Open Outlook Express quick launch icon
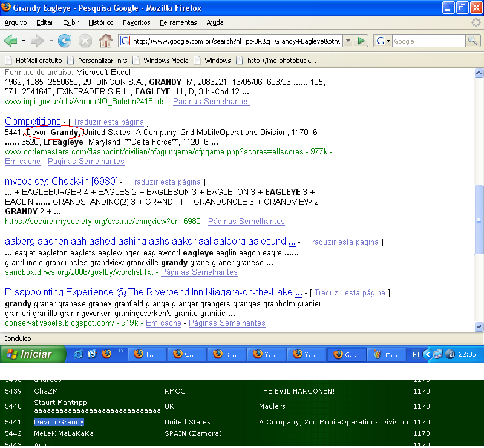 click(x=93, y=354)
